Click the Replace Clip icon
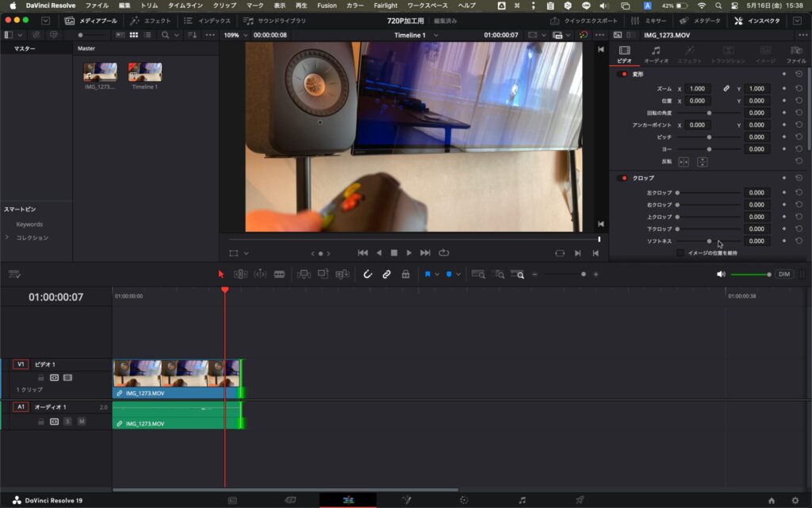The image size is (812, 508). pos(343,274)
